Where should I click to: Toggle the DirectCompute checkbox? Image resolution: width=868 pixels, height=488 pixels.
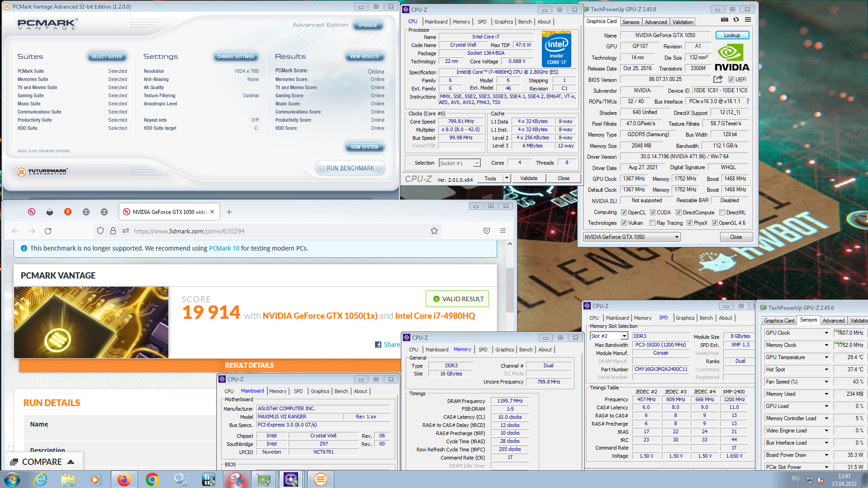[678, 213]
